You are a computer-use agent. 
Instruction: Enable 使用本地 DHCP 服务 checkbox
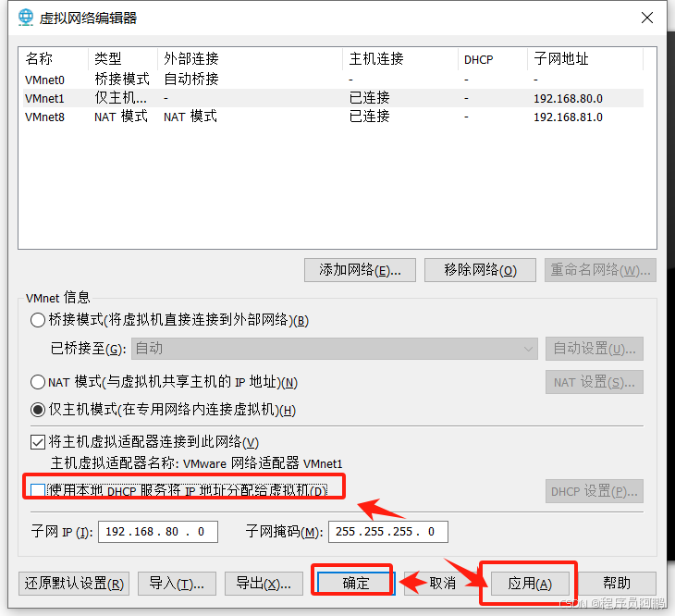[x=38, y=490]
